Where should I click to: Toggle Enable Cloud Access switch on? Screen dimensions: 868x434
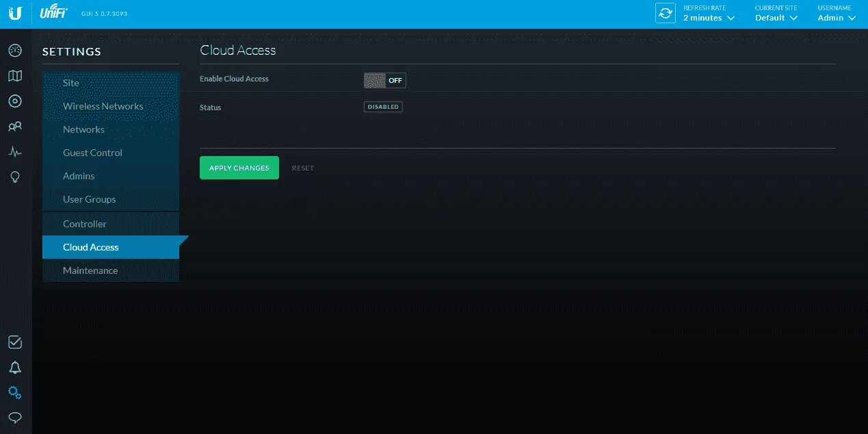click(384, 80)
